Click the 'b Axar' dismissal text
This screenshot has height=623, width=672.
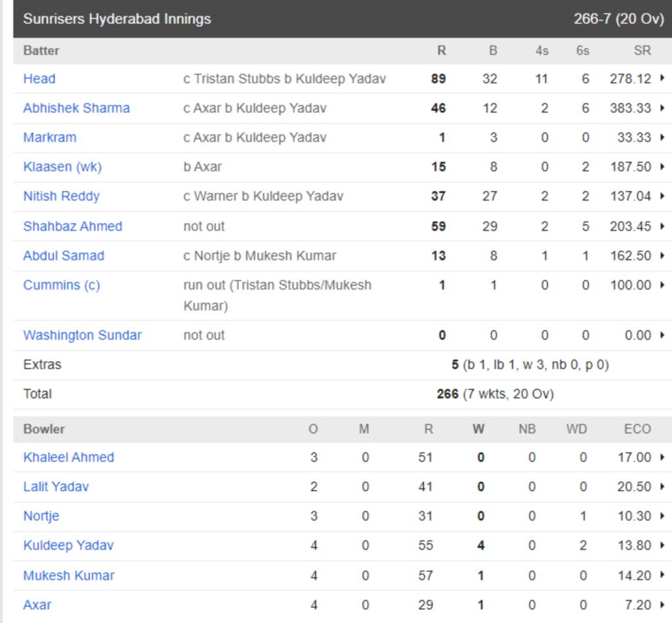[202, 167]
